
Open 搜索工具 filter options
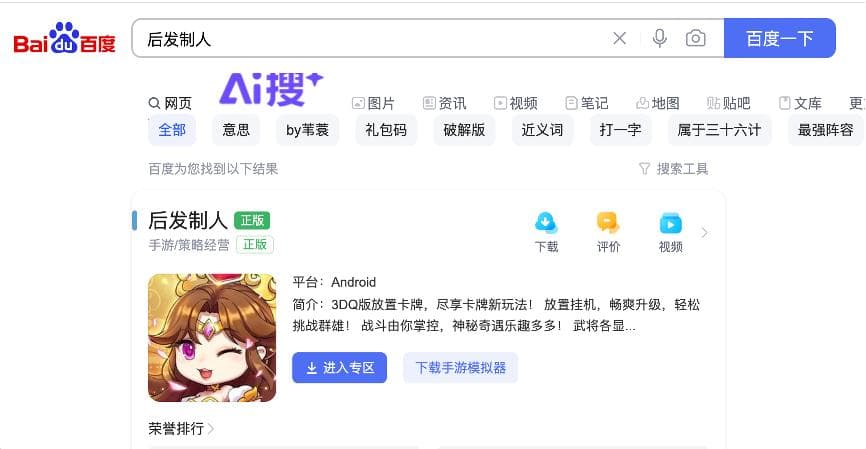click(673, 169)
